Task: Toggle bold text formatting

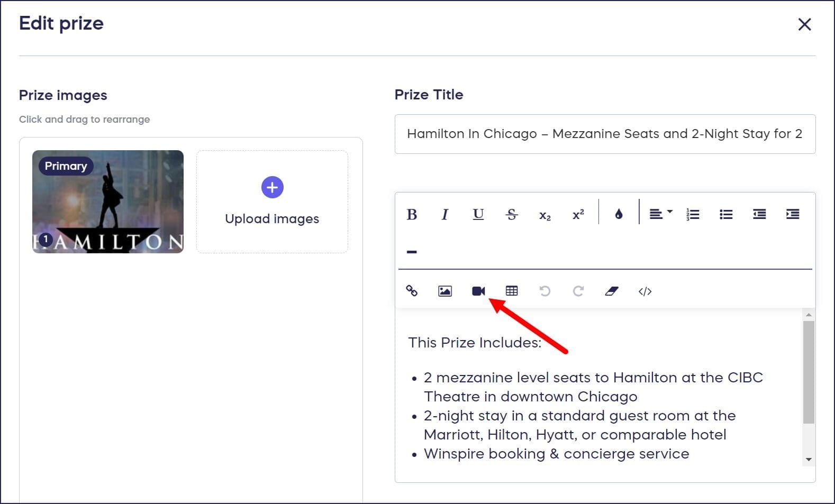Action: coord(412,214)
